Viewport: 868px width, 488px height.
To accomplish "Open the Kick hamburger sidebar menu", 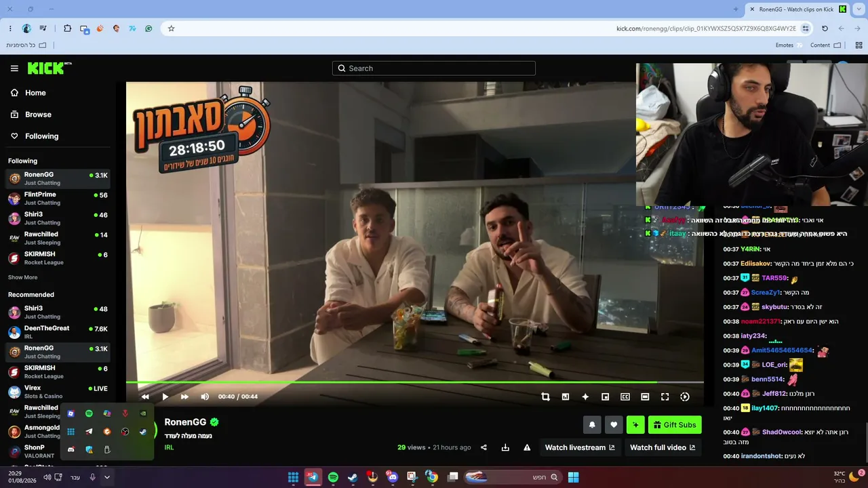I will tap(14, 68).
